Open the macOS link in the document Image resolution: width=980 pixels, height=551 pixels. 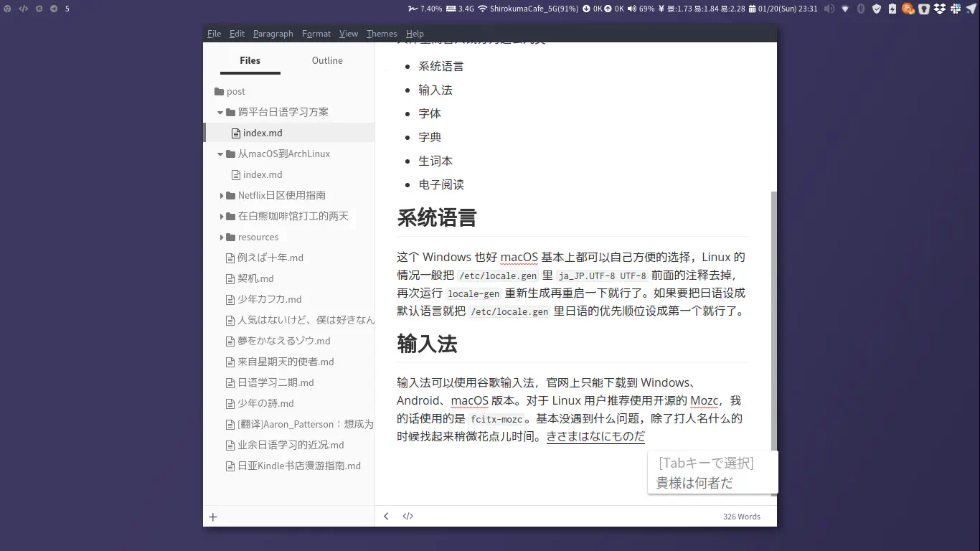point(519,256)
